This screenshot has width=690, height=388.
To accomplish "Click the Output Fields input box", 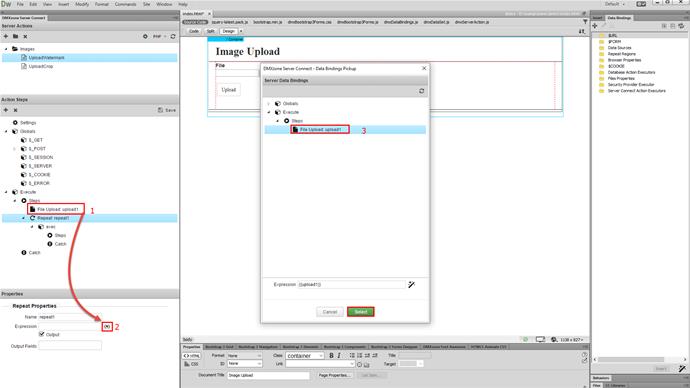I will click(x=70, y=346).
